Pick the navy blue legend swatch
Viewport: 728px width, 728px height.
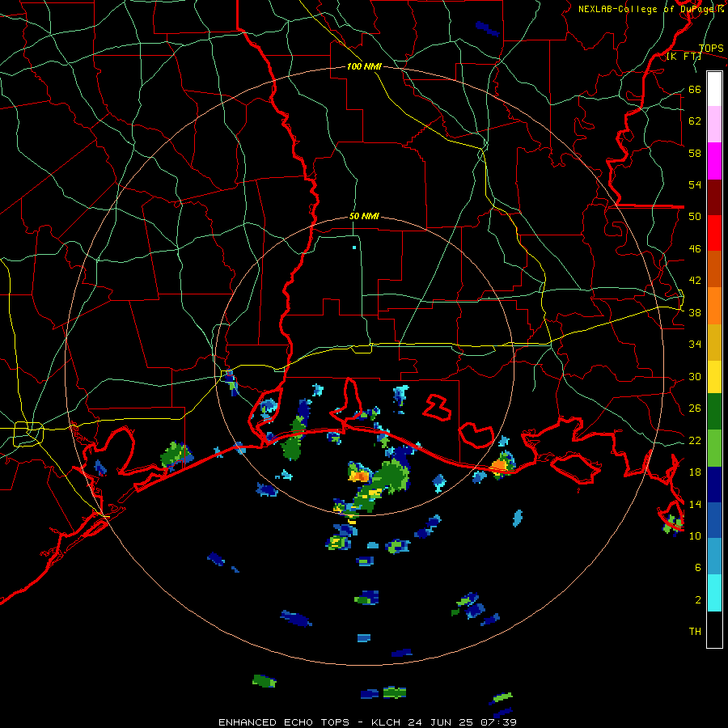[x=714, y=485]
